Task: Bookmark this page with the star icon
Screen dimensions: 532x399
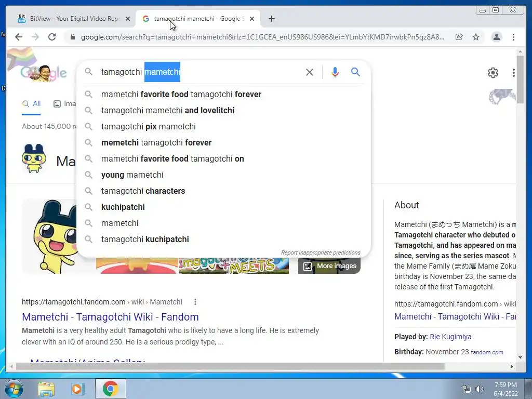Action: tap(476, 37)
